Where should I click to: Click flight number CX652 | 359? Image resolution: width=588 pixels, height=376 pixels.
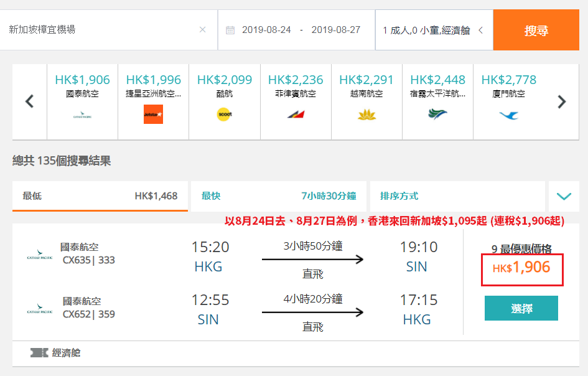(88, 314)
